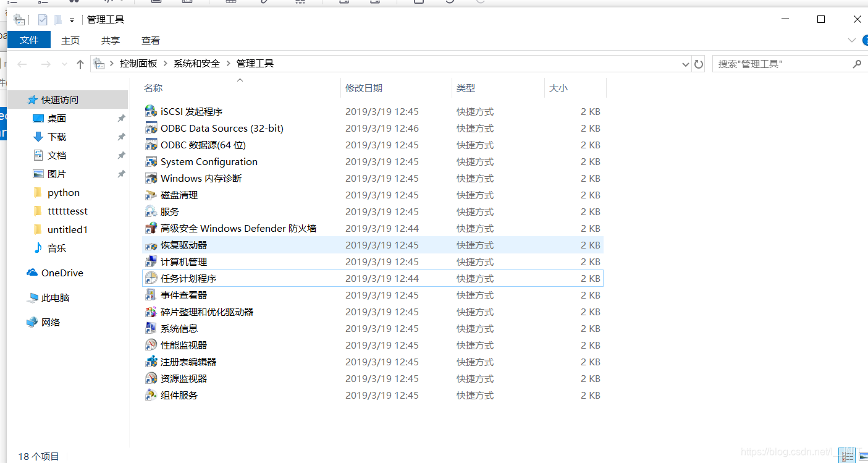This screenshot has height=463, width=868.
Task: Open the quick access toolbar customize dropdown
Action: [72, 20]
